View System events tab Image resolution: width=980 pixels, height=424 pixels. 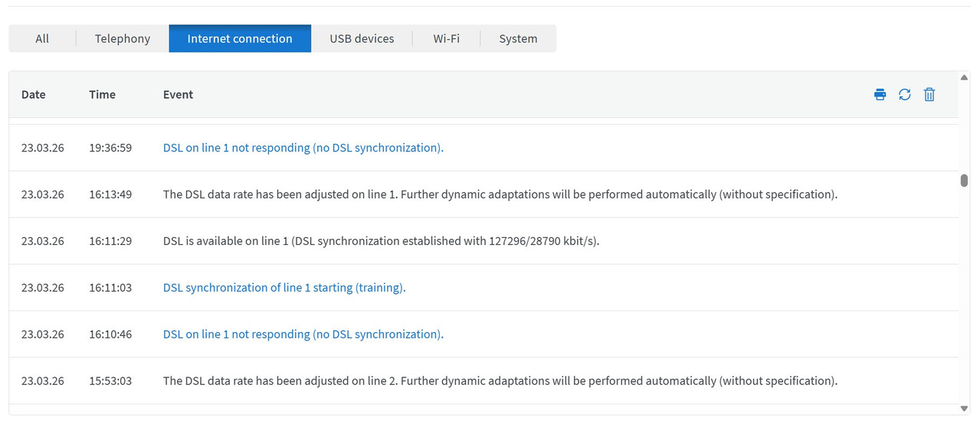point(518,39)
